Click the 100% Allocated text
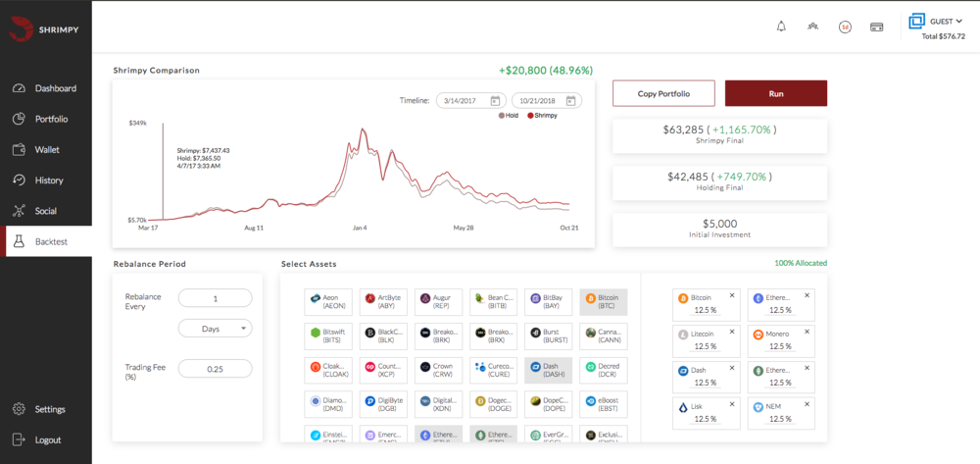 tap(801, 263)
